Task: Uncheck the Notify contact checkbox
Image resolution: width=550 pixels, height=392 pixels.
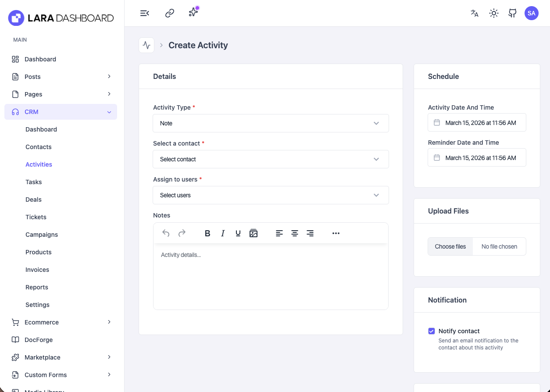Action: 432,331
